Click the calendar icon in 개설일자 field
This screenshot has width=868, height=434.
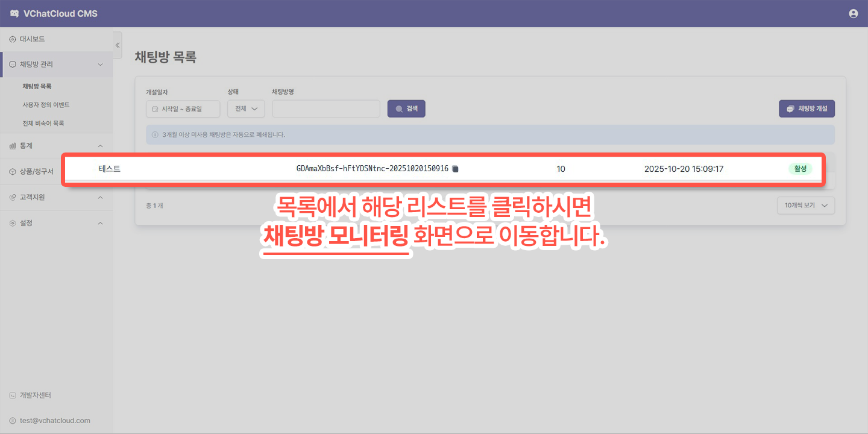pos(155,108)
